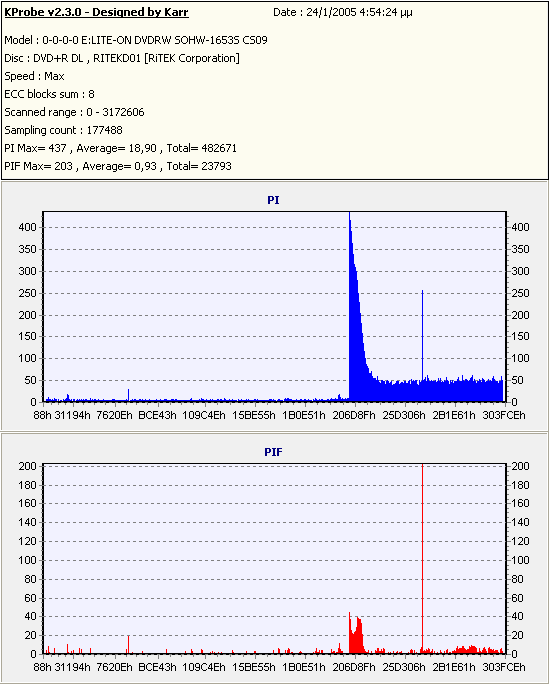The width and height of the screenshot is (549, 684).
Task: Click the small PI spike near 7620Eh
Action: point(128,395)
